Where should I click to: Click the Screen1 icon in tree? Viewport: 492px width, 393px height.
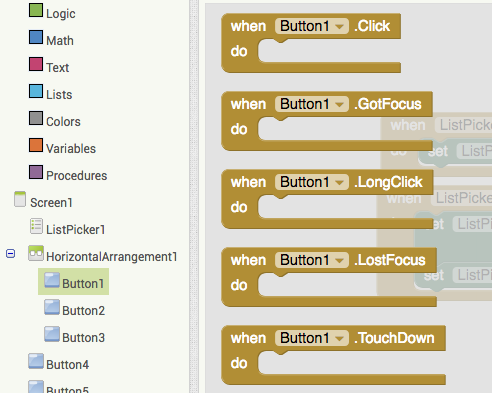pyautogui.click(x=20, y=199)
